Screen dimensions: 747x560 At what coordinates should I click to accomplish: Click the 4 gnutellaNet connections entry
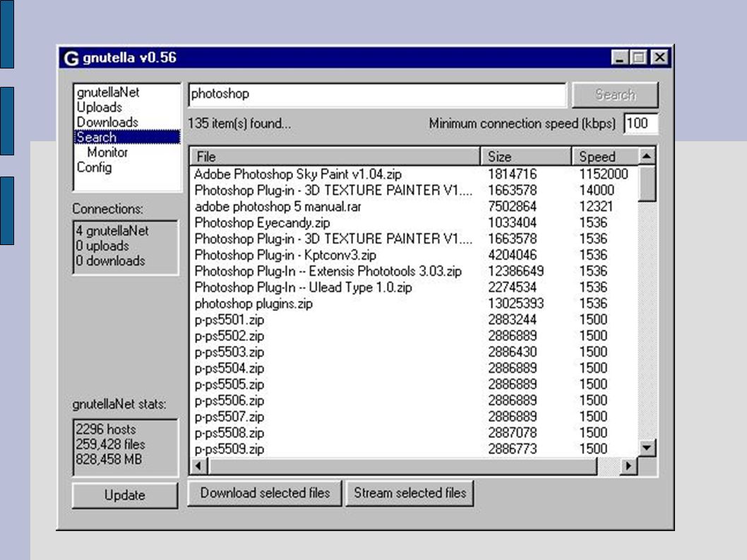coord(112,231)
